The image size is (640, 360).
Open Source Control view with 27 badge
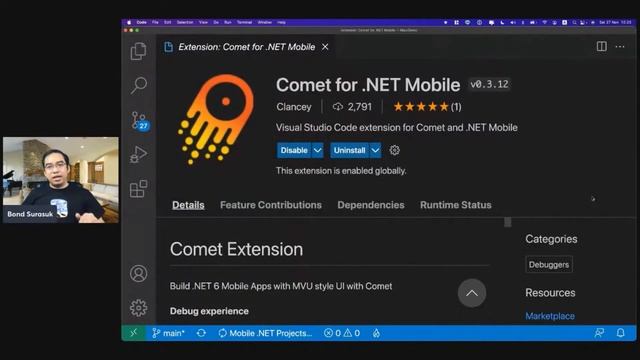(140, 121)
